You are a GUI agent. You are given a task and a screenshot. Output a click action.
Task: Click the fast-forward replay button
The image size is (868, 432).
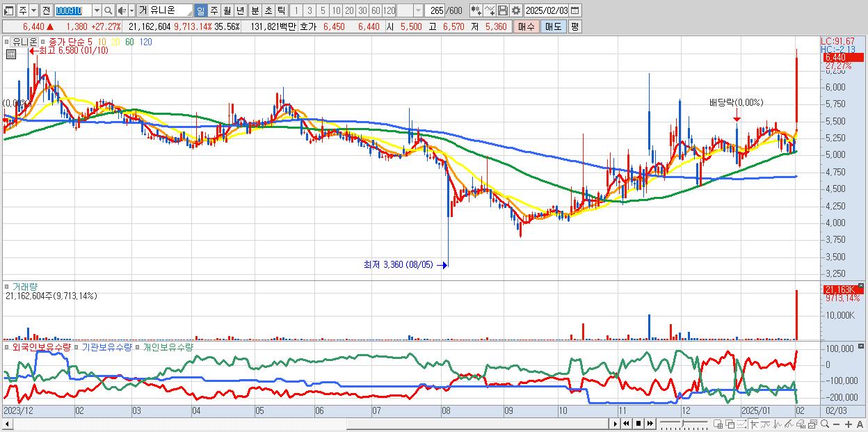pyautogui.click(x=650, y=424)
